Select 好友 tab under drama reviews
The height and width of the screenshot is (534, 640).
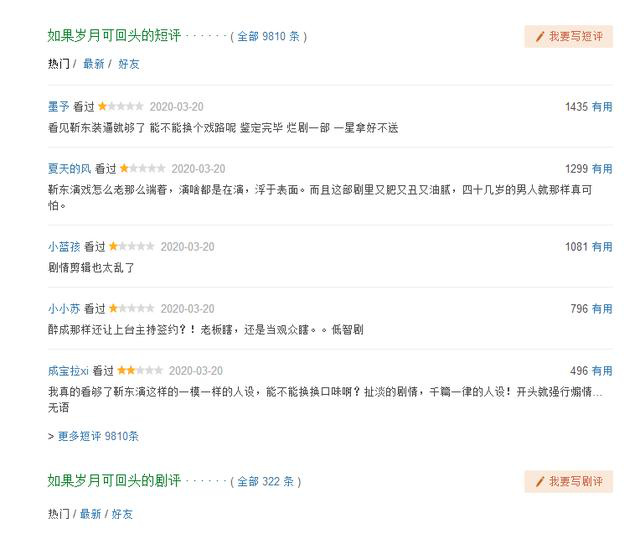122,514
